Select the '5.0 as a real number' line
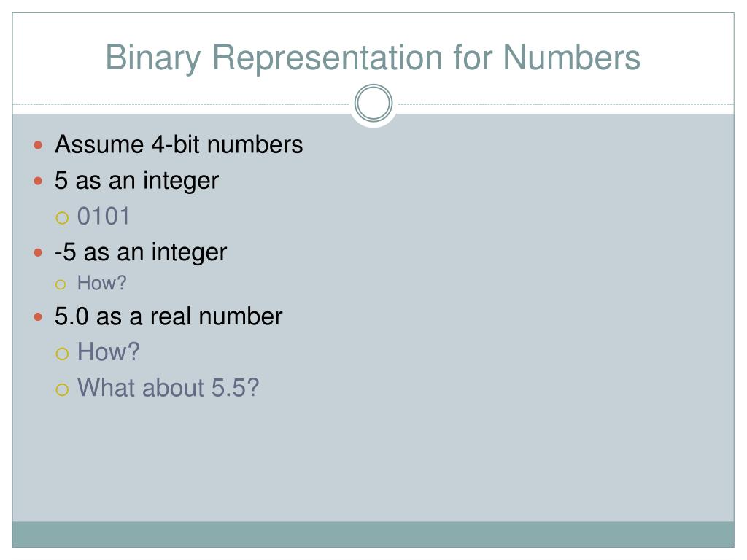Screen dimensions: 747x560 pos(169,316)
